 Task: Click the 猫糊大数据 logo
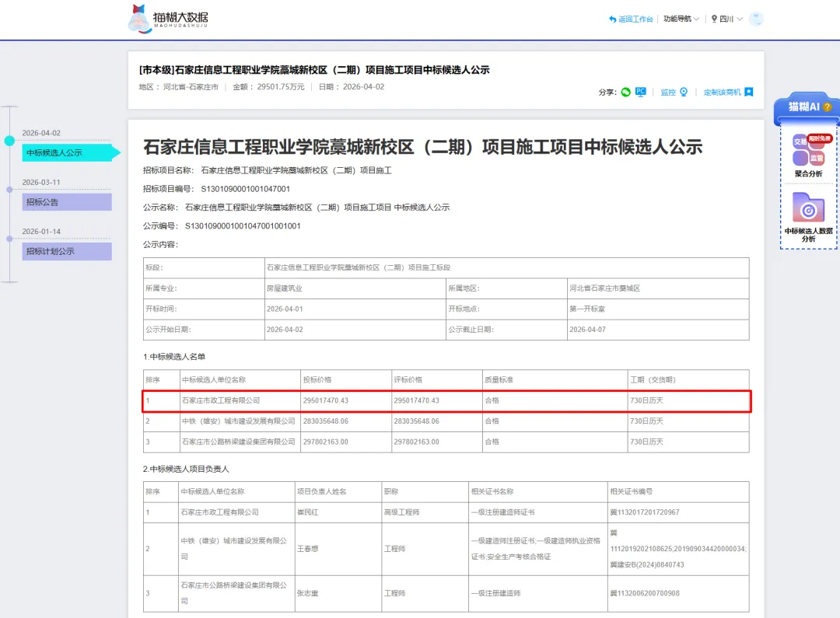[168, 19]
